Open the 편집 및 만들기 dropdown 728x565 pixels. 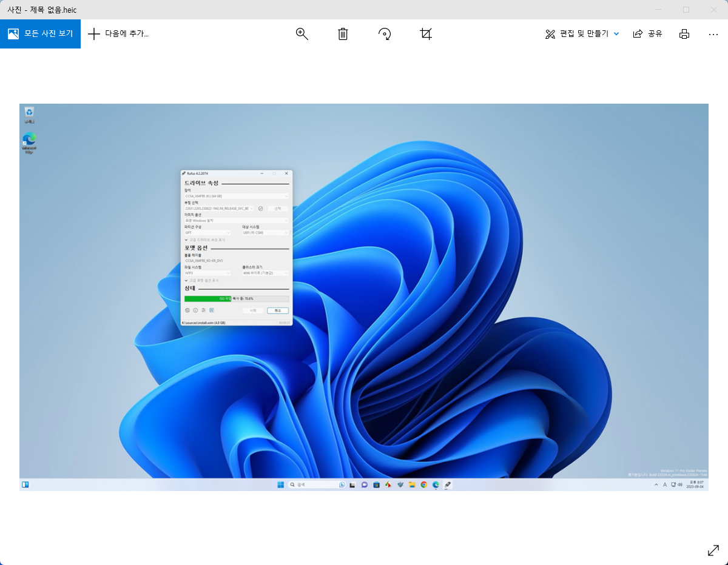click(x=582, y=34)
